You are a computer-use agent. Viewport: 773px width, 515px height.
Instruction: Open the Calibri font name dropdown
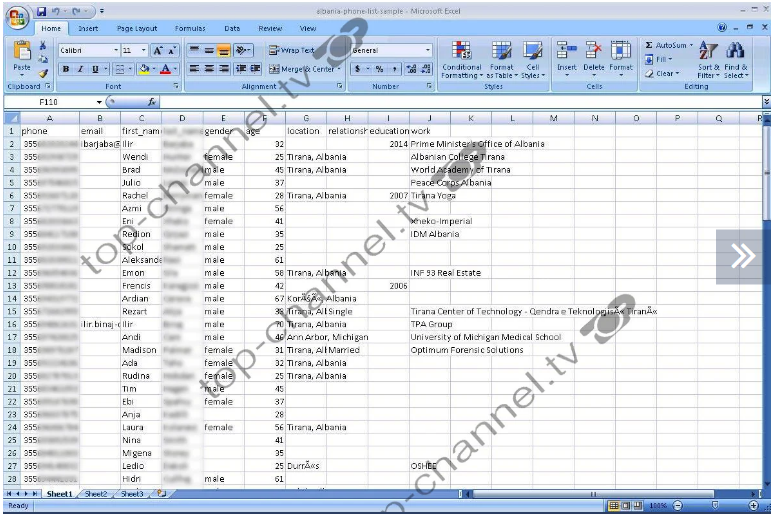(x=116, y=50)
